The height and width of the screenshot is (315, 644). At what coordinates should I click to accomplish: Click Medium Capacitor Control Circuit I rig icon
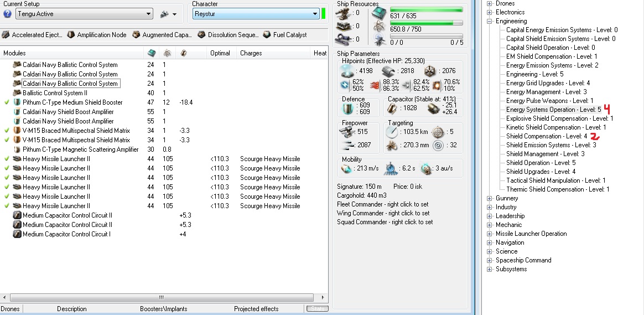(x=17, y=234)
